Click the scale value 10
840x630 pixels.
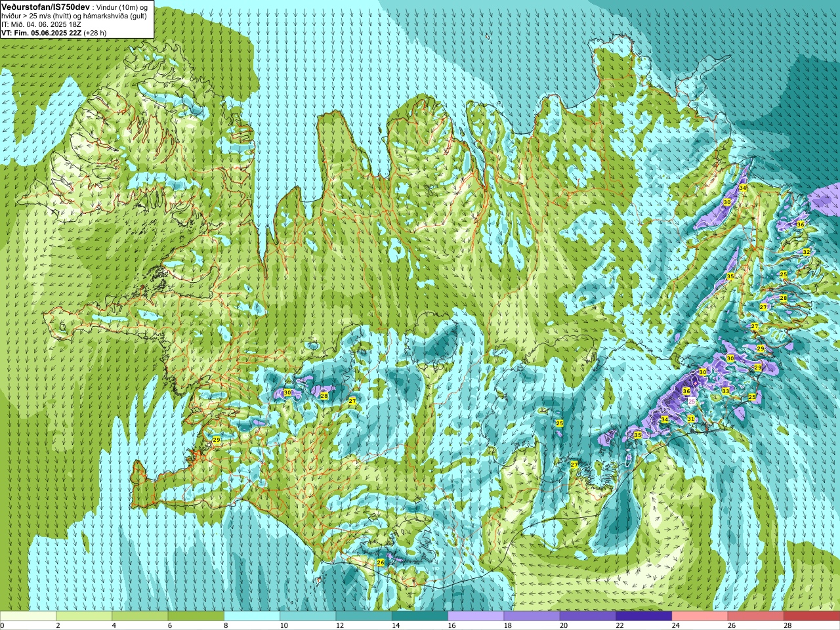(283, 625)
